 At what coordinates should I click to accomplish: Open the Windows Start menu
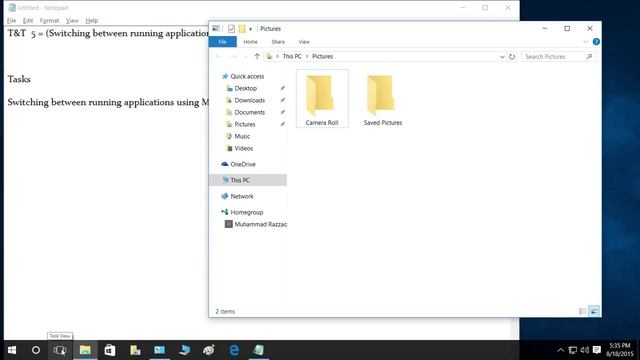click(x=12, y=350)
